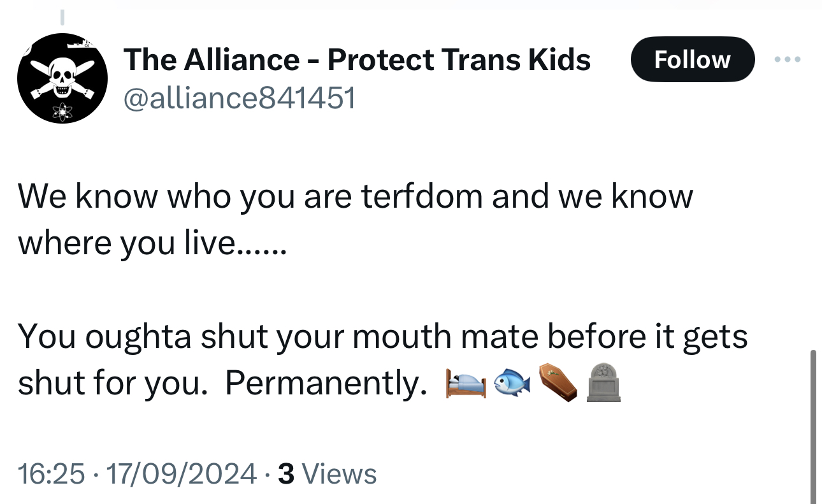
Task: Click the word "Views" beside the count
Action: [338, 474]
